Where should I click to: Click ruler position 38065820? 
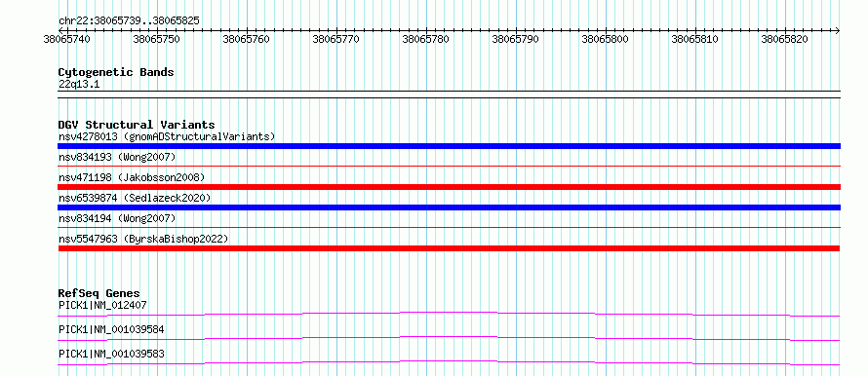[x=784, y=39]
